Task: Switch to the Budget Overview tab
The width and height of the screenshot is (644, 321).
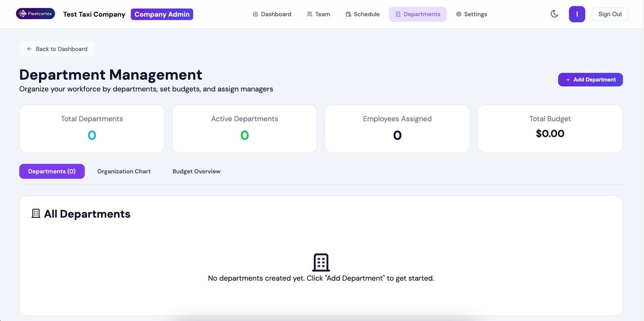Action: tap(196, 171)
